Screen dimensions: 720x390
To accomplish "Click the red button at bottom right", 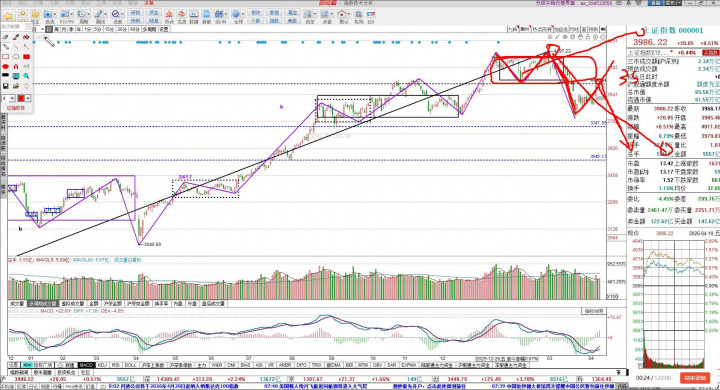I will [695, 378].
